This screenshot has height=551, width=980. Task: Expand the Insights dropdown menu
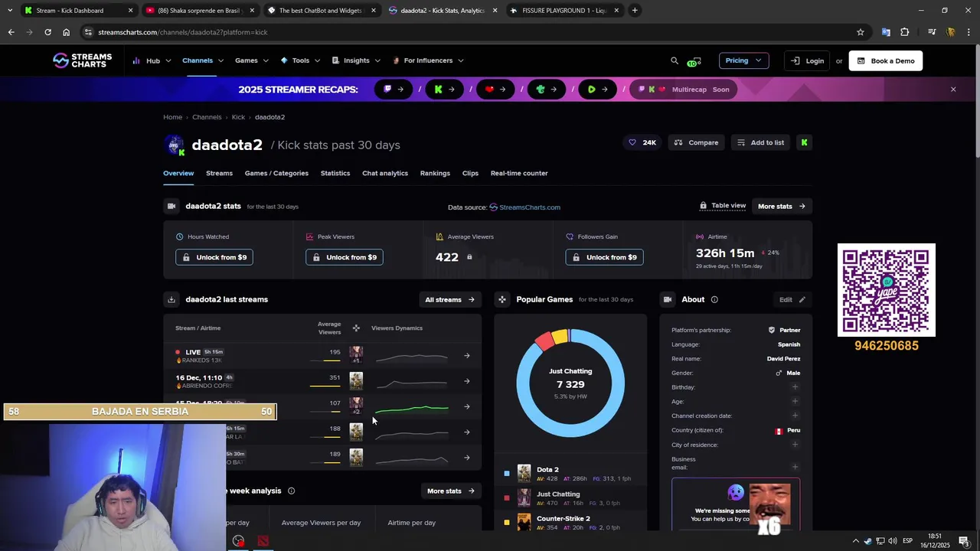[356, 60]
